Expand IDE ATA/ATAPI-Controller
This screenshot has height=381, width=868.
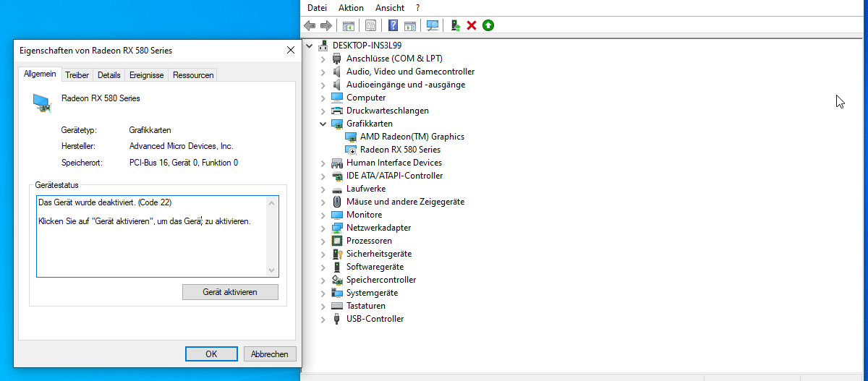(x=323, y=176)
